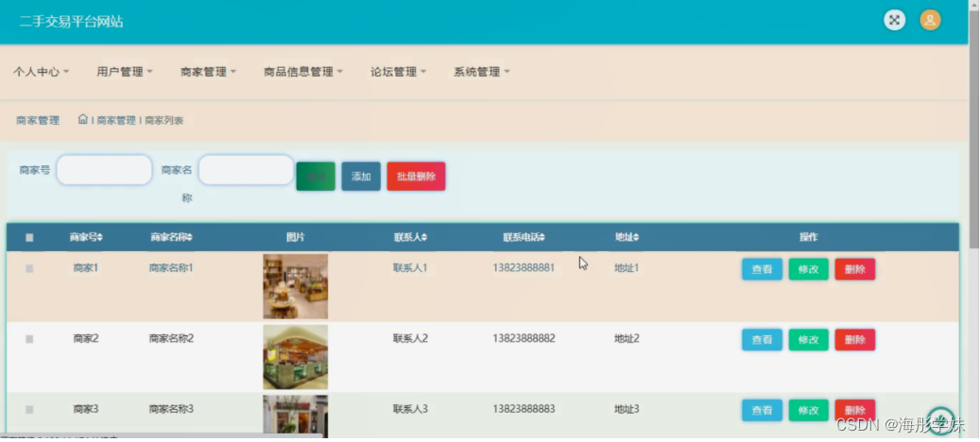Click 修改 for 商家2

[x=809, y=340]
